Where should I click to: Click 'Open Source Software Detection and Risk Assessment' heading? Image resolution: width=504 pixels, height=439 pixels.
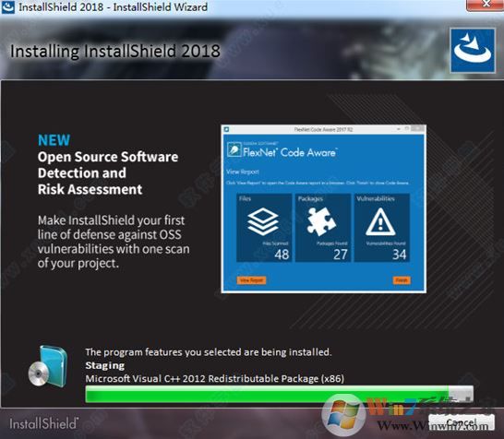pos(108,173)
